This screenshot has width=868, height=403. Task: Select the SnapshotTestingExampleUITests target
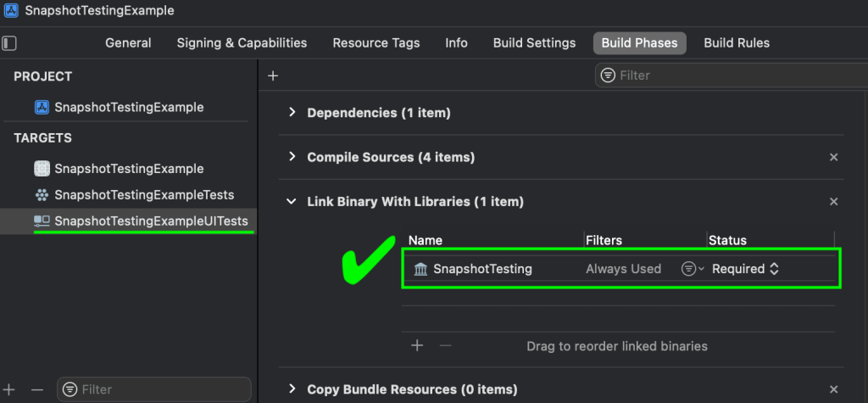128,221
